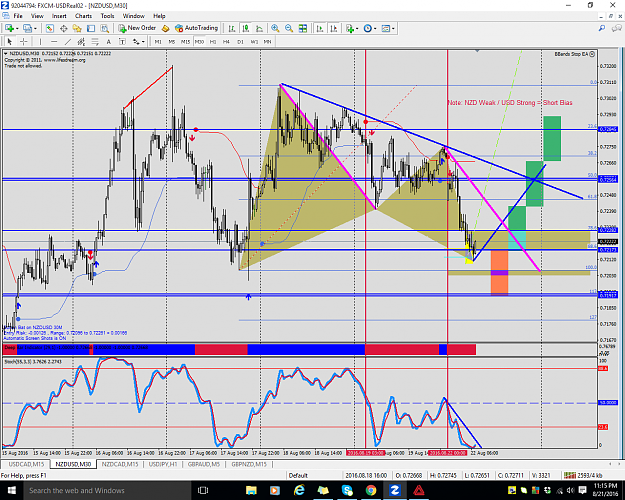Select the Text Label tool
The height and width of the screenshot is (500, 625).
pyautogui.click(x=122, y=41)
